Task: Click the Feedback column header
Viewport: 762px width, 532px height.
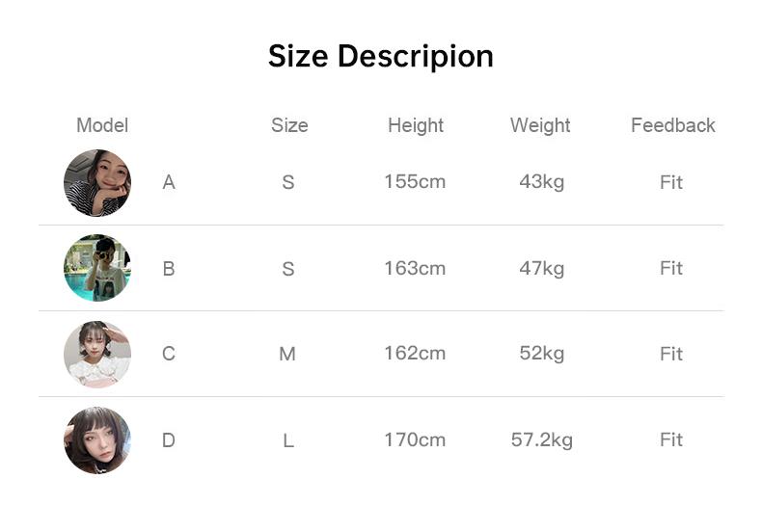Action: coord(672,125)
